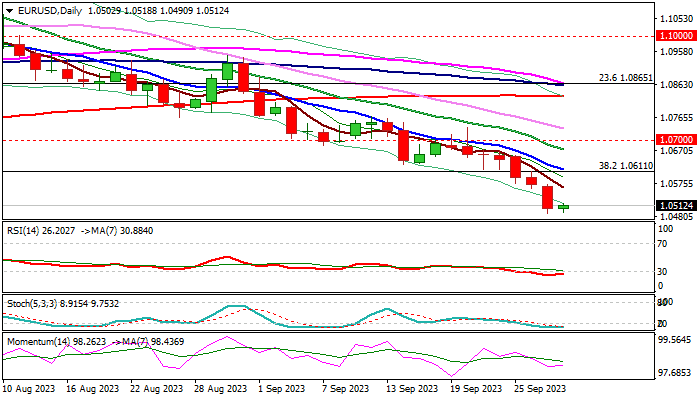Viewport: 700px width, 400px height.
Task: Click the 1.0575 value on price axis
Action: click(676, 184)
